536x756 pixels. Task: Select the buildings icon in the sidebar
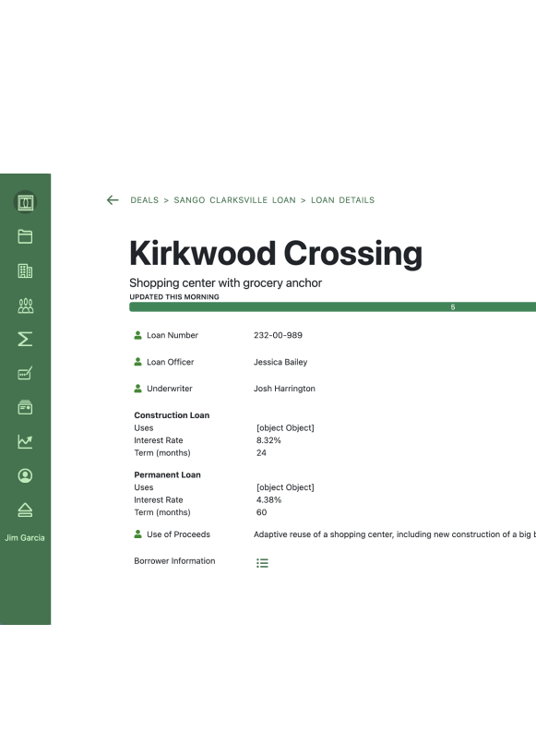pyautogui.click(x=25, y=270)
